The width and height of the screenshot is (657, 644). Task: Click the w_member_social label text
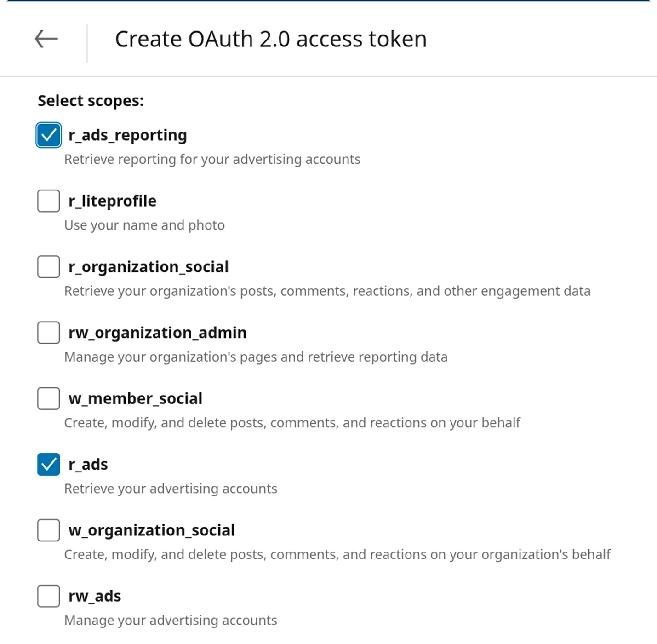[x=135, y=398]
